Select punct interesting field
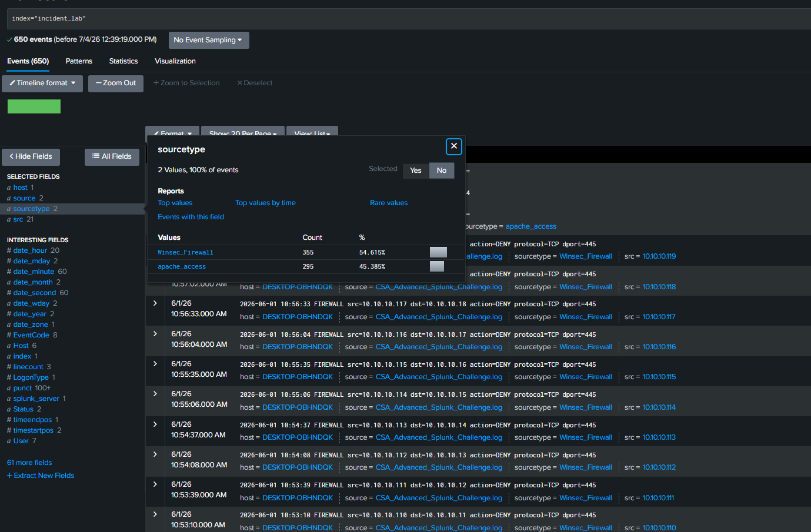Image resolution: width=811 pixels, height=532 pixels. pyautogui.click(x=23, y=388)
